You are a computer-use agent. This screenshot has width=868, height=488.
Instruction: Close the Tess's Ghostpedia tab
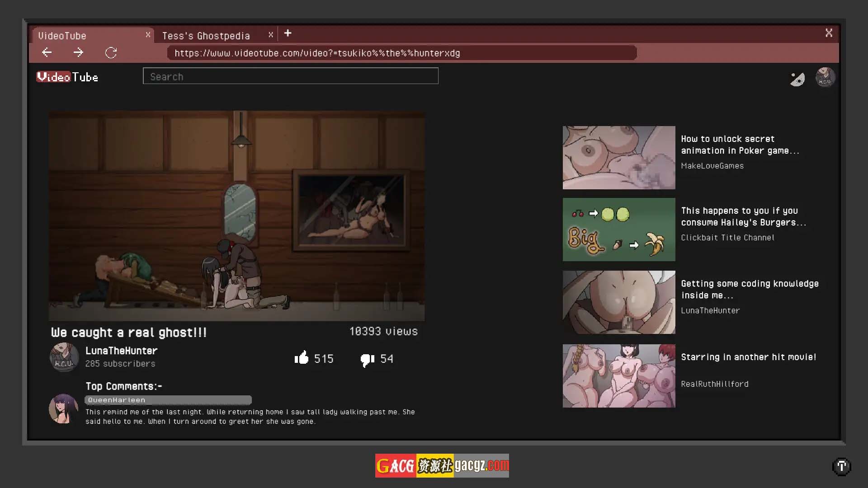[x=271, y=35]
